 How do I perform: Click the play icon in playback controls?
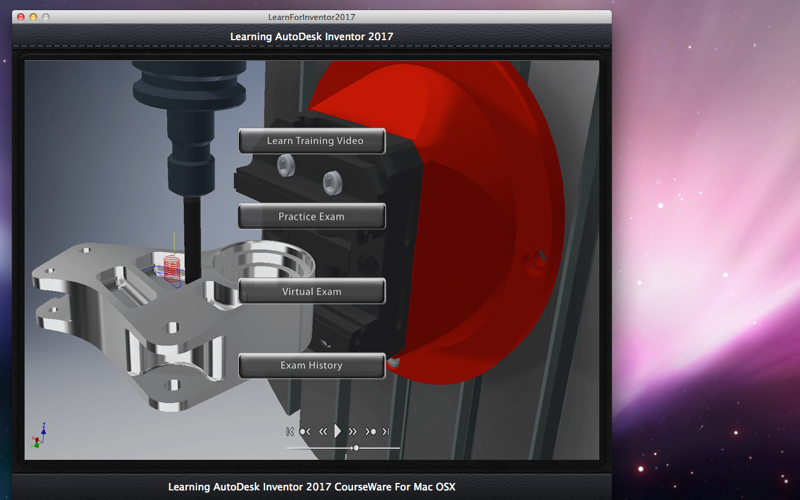[x=337, y=431]
